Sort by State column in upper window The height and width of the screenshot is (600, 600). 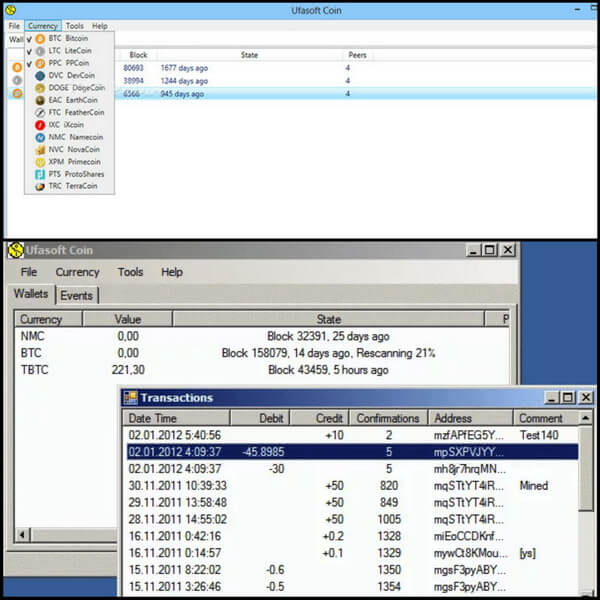[249, 55]
